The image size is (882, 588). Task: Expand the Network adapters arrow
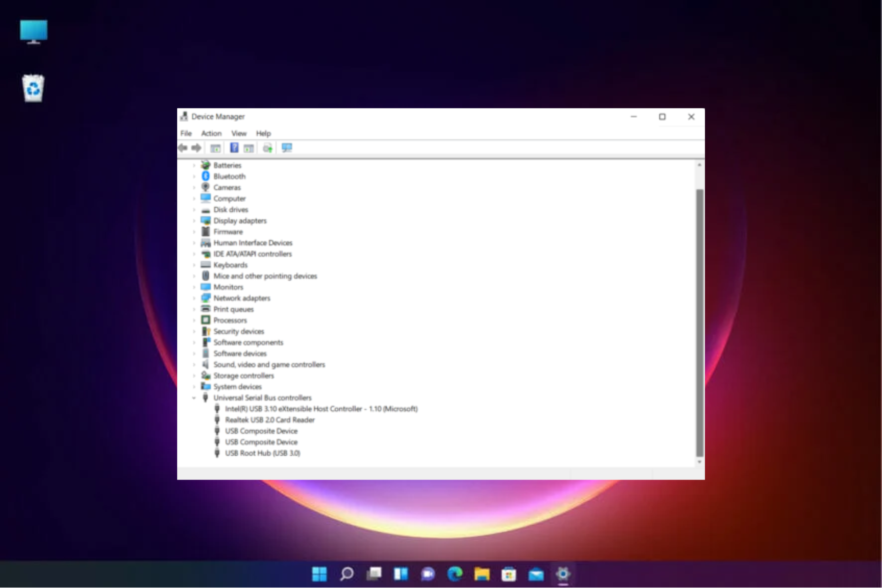click(194, 298)
